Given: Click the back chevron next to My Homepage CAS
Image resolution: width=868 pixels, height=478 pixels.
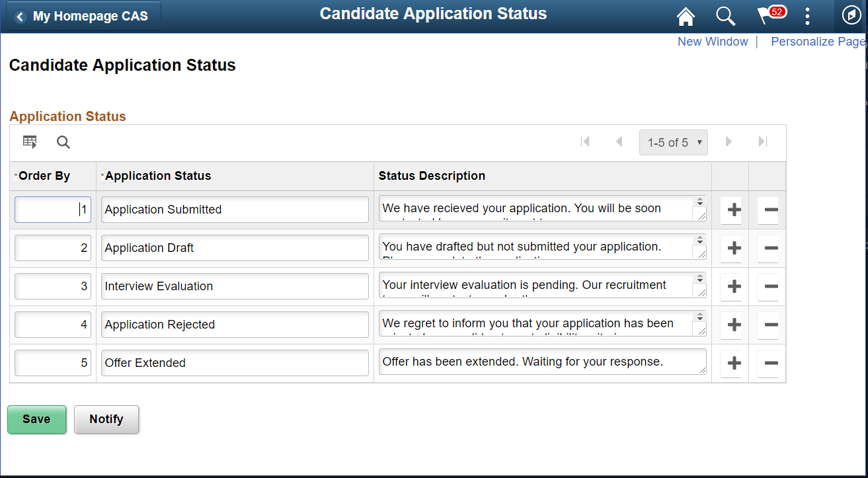Looking at the screenshot, I should tap(20, 16).
